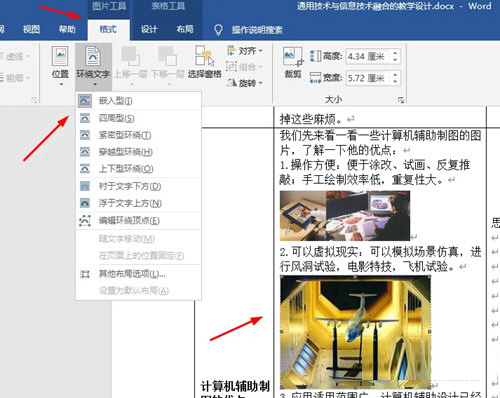
Task: Switch to the 设计 ribbon tab
Action: 149,29
